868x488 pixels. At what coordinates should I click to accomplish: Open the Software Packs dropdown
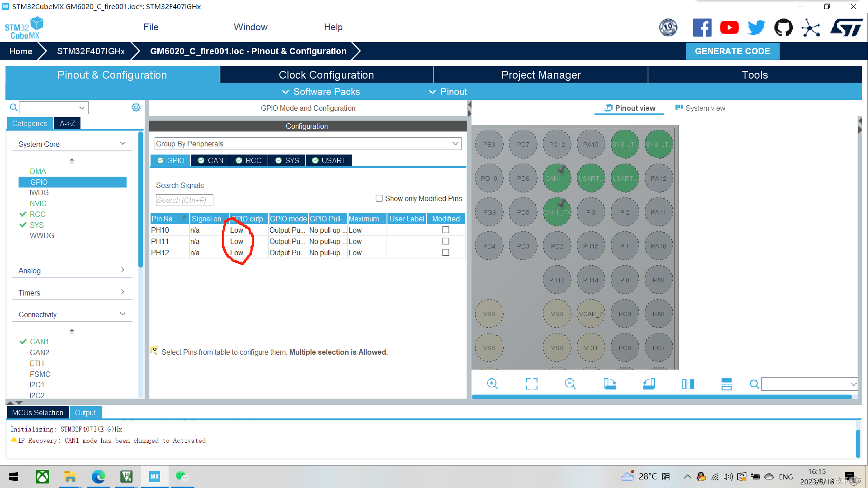(321, 92)
